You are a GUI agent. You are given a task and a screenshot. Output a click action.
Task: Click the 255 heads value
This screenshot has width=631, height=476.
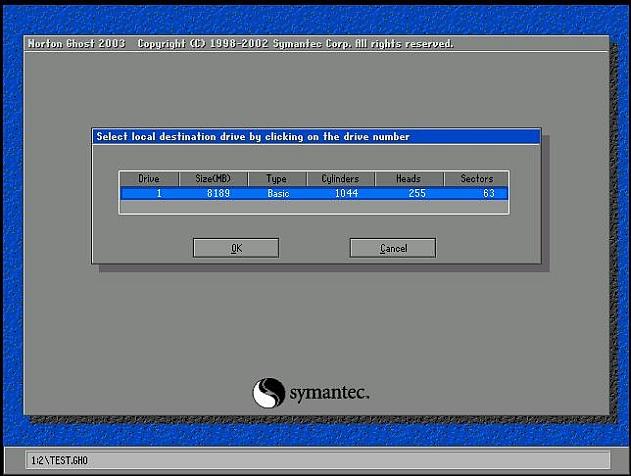417,194
